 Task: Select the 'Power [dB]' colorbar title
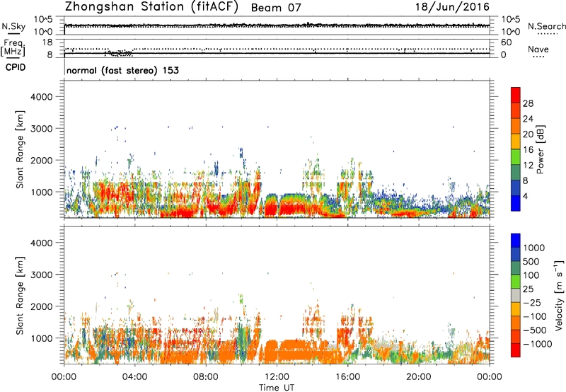point(540,149)
